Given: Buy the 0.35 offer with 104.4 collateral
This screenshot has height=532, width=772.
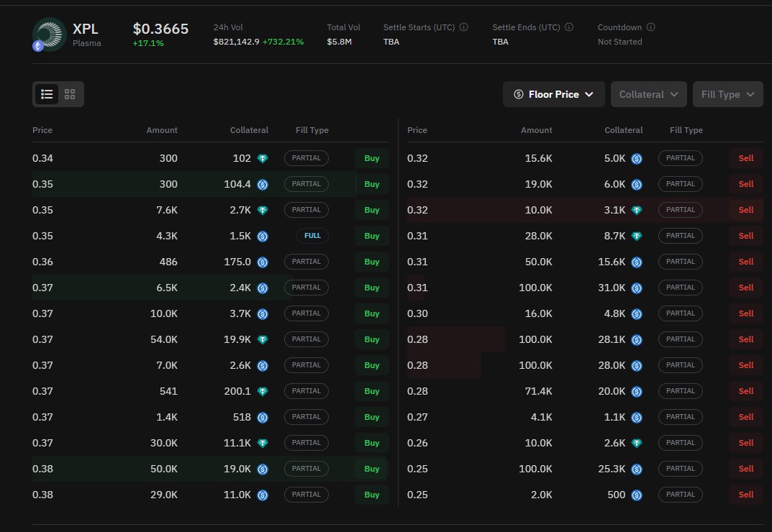Looking at the screenshot, I should tap(372, 184).
